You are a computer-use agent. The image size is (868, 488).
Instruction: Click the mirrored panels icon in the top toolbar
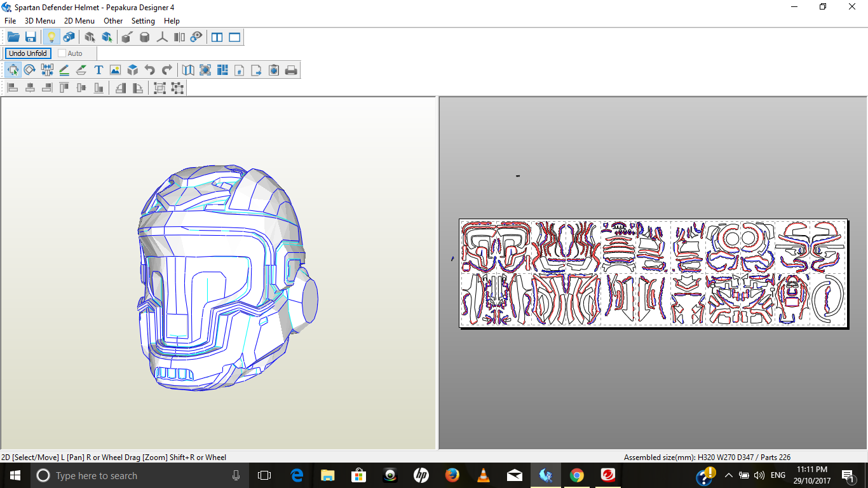coord(179,37)
